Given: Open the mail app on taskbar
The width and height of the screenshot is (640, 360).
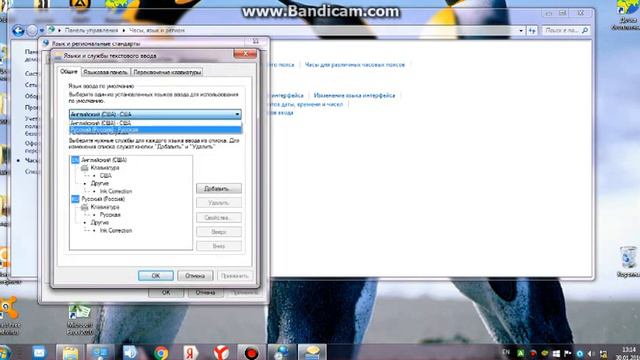Looking at the screenshot, I should click(39, 352).
